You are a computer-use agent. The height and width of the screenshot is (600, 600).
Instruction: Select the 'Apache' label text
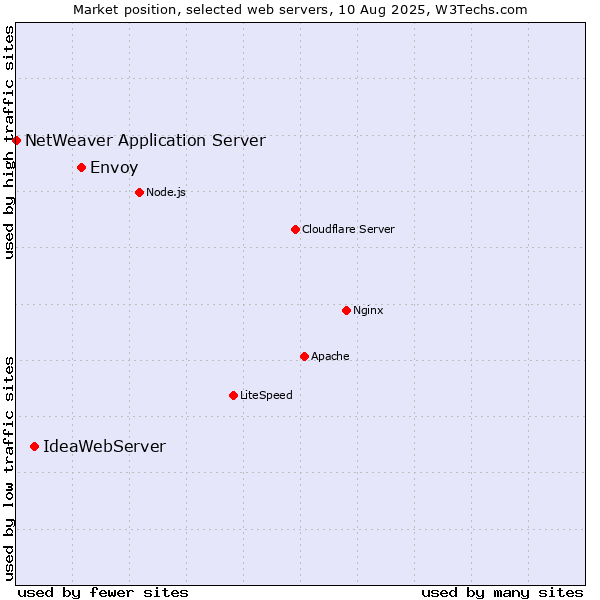(x=330, y=356)
